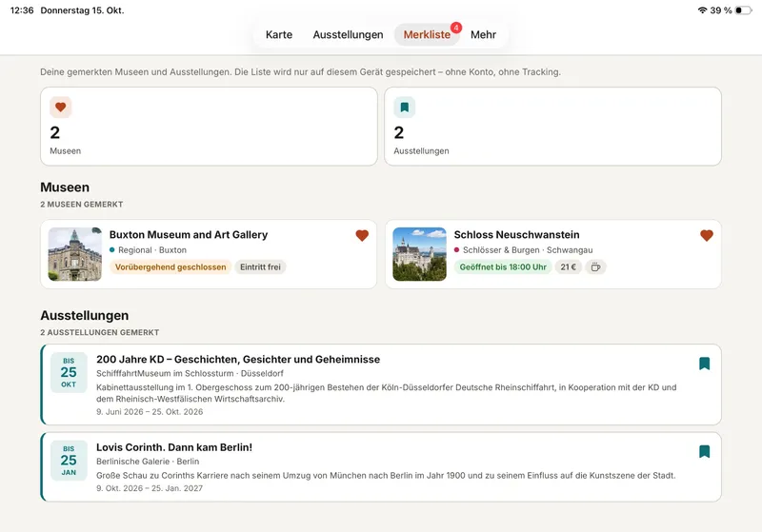Tap the Eintritt frei tag
Viewport: 762px width, 532px height.
click(x=260, y=267)
